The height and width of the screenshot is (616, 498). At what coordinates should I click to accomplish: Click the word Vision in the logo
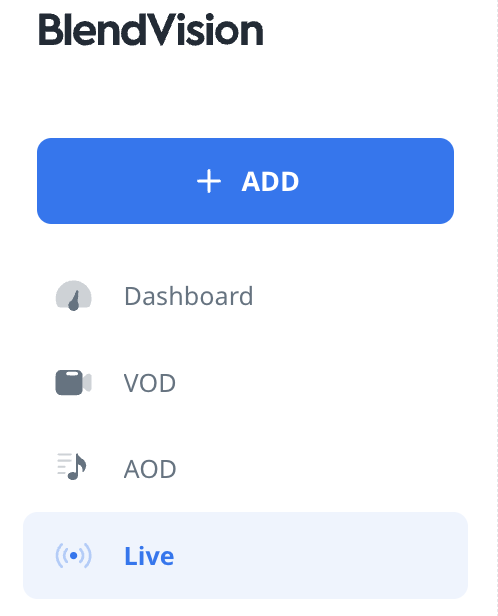[204, 30]
